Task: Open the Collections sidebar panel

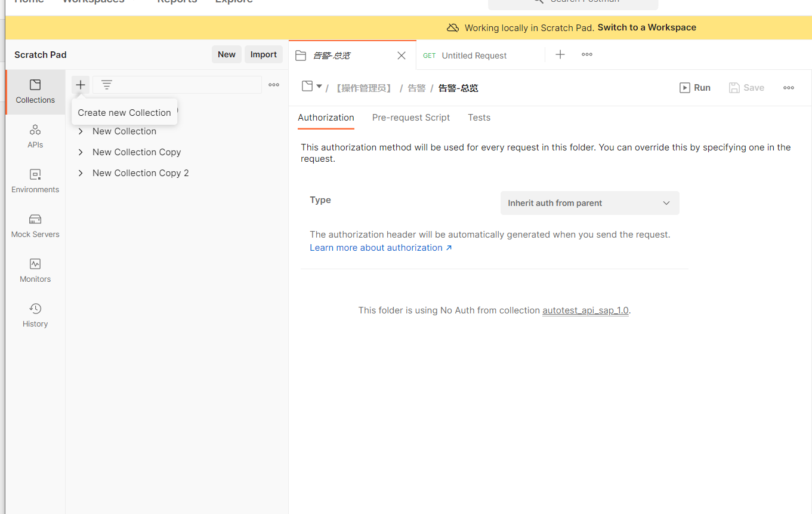Action: coord(35,91)
